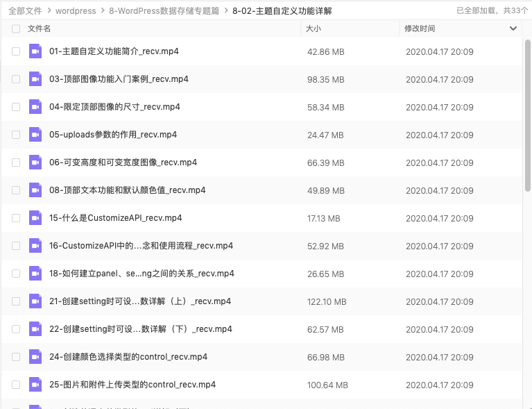Check the box for 08-顶部文本功能和默认颜色值_recv.mp4
This screenshot has height=409, width=532.
click(x=16, y=190)
